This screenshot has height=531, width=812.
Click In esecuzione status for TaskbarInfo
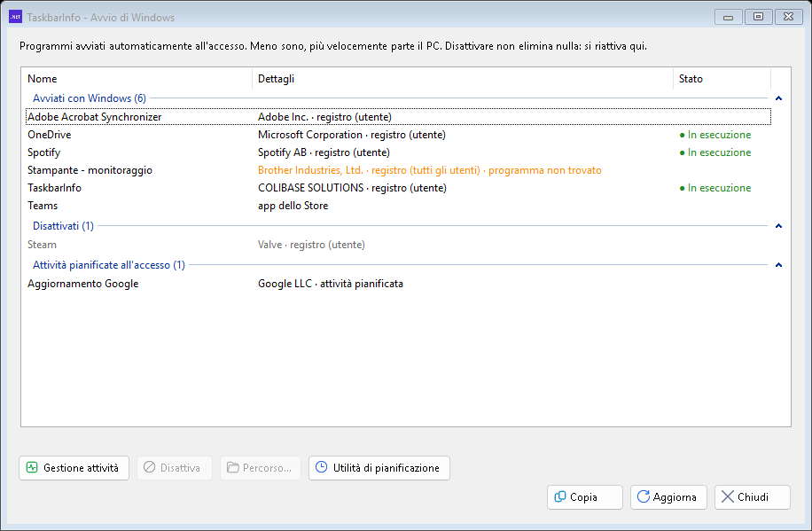[715, 188]
